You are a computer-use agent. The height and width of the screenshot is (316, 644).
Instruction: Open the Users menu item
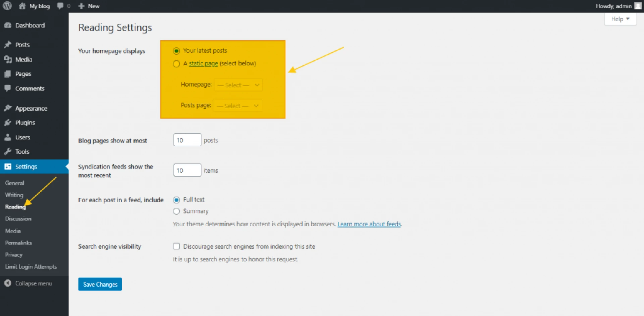(x=23, y=137)
